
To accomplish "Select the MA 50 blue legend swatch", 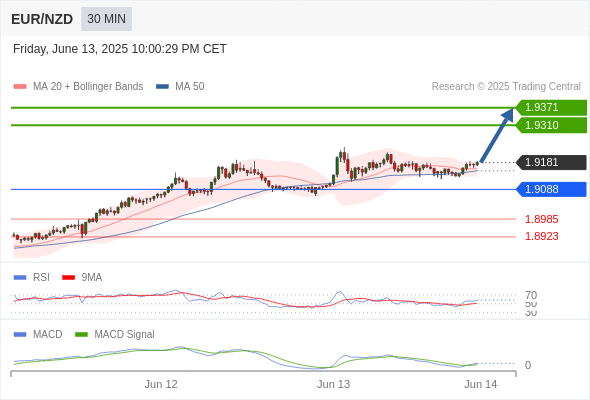I will click(x=162, y=87).
